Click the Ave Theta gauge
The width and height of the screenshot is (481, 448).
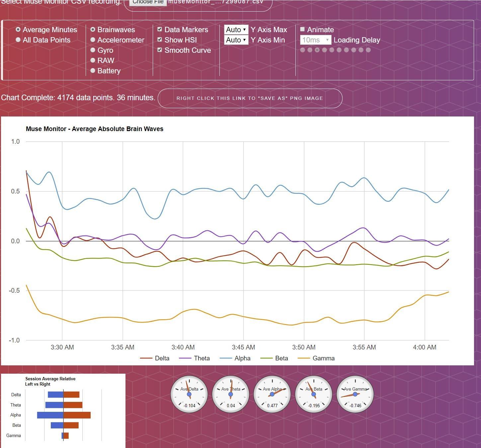click(231, 394)
